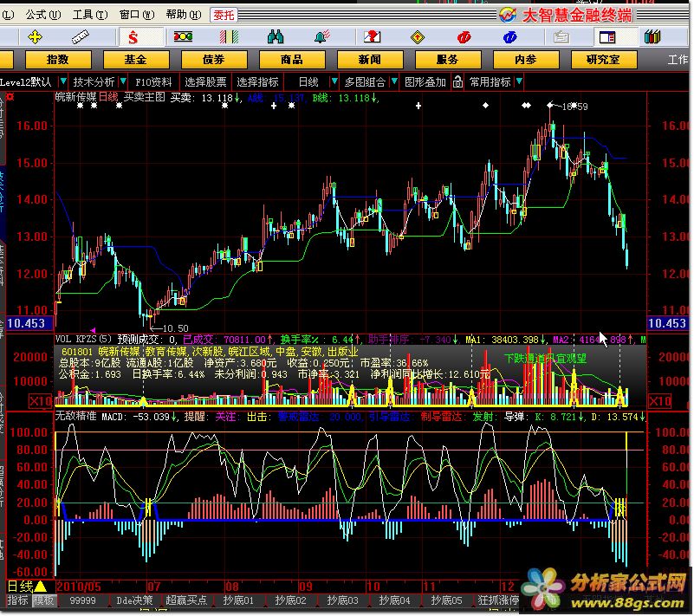Screen dimensions: 694x616
Task: Click the 服务 yellow button
Action: click(x=448, y=59)
